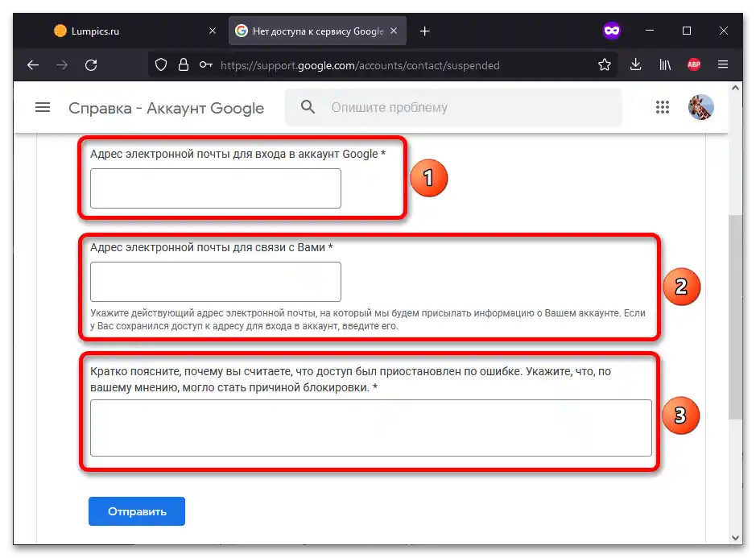This screenshot has width=756, height=558.
Task: Open the Library bookshelf icon
Action: (x=665, y=64)
